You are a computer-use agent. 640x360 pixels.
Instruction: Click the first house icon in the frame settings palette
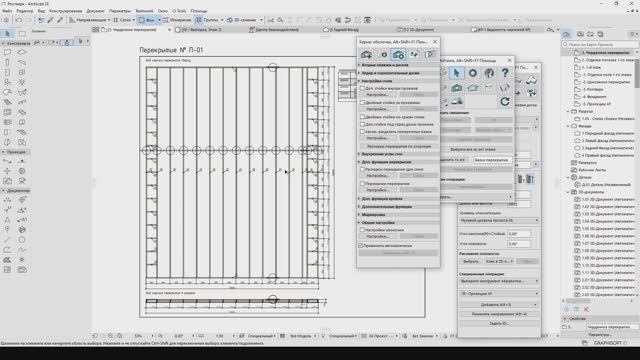366,54
